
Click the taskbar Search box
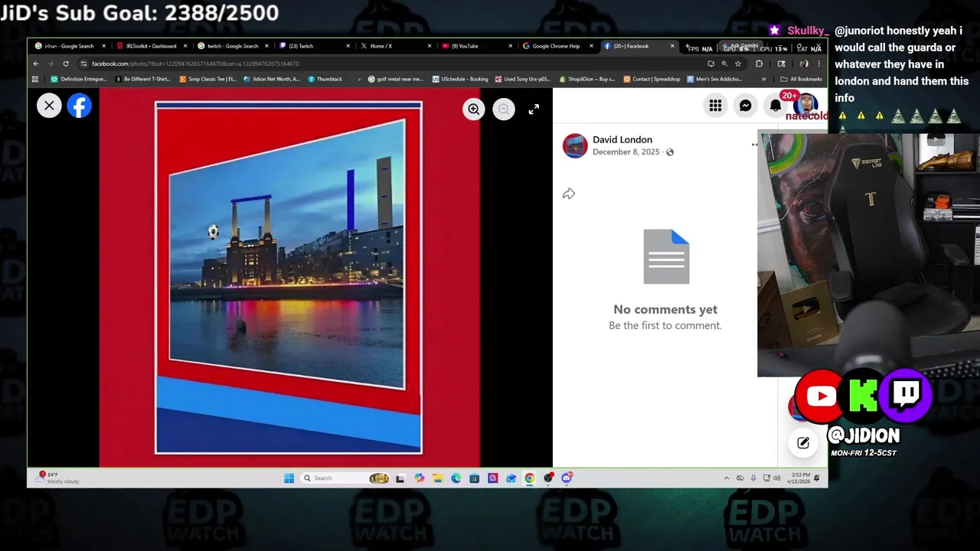pos(345,478)
